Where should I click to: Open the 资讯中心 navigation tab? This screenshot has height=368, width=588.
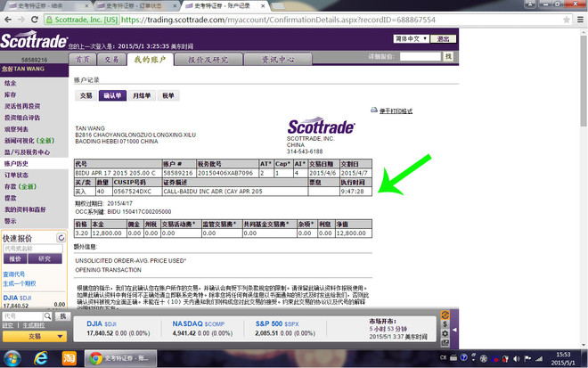[278, 60]
